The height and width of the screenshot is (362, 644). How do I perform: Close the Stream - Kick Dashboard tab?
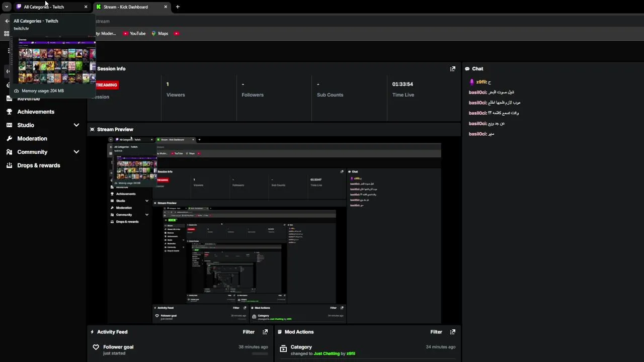166,7
